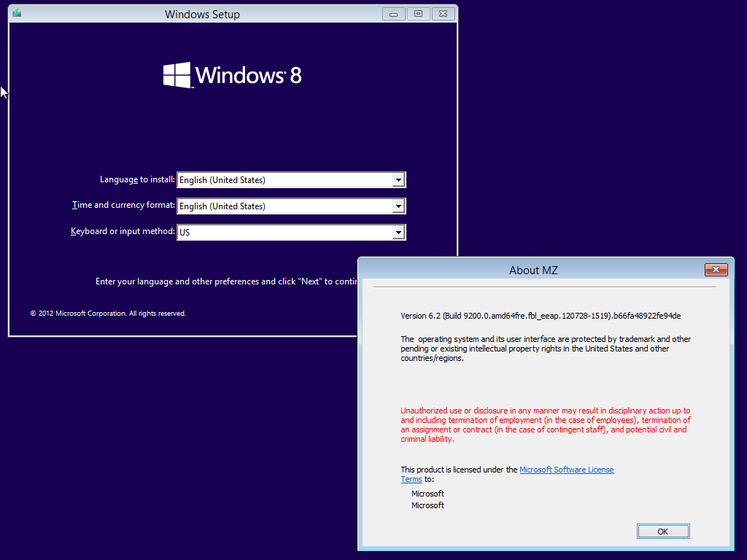Open the Microsoft Software License link
747x560 pixels.
[566, 470]
